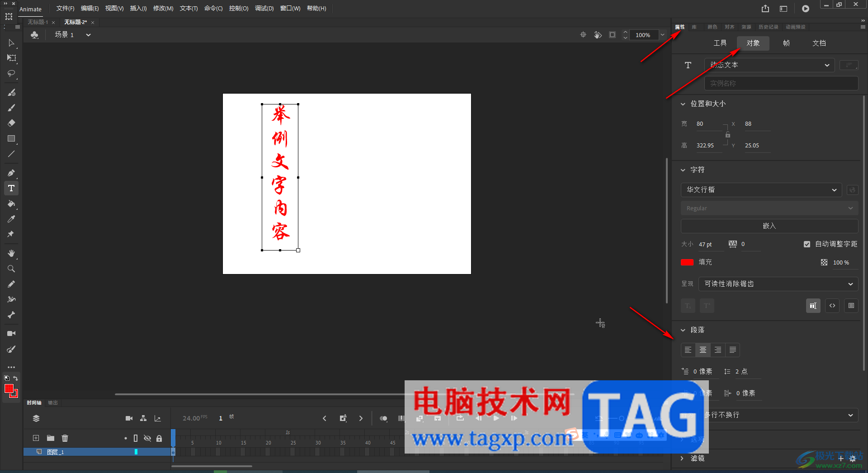
Task: Click the new layer plus icon
Action: [x=36, y=438]
